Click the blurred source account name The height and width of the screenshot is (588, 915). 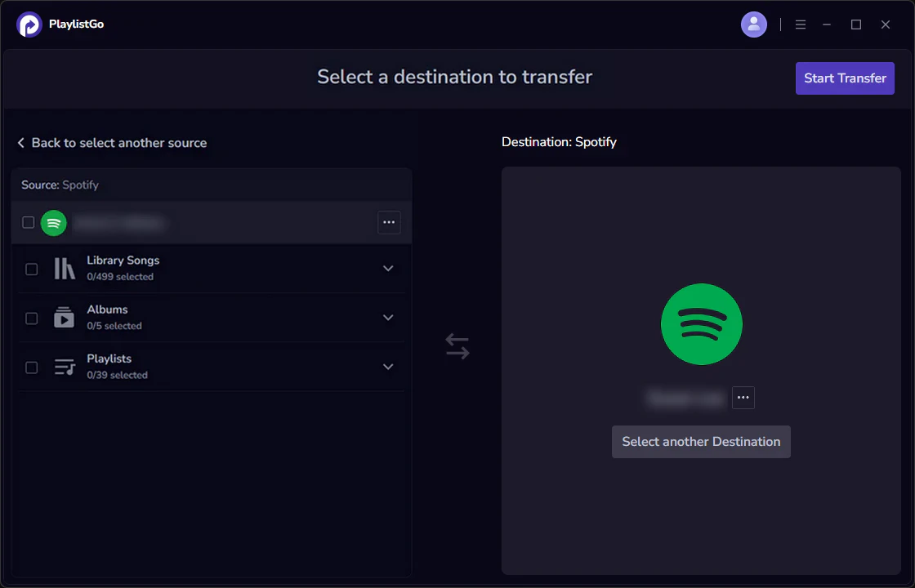119,223
